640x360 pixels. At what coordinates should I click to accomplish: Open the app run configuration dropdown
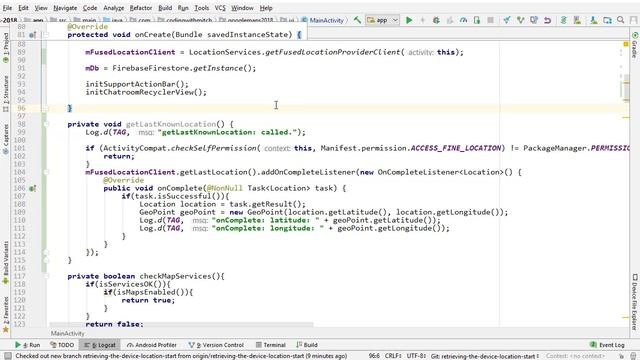pyautogui.click(x=382, y=20)
